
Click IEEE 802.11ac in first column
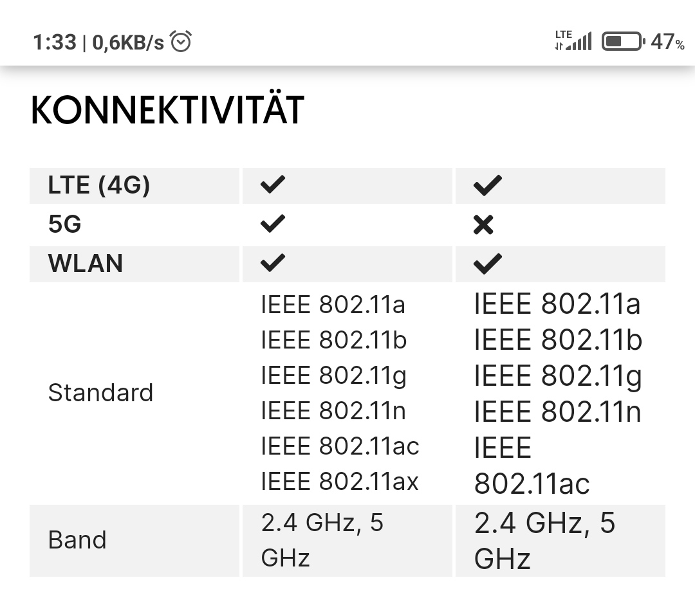[340, 446]
